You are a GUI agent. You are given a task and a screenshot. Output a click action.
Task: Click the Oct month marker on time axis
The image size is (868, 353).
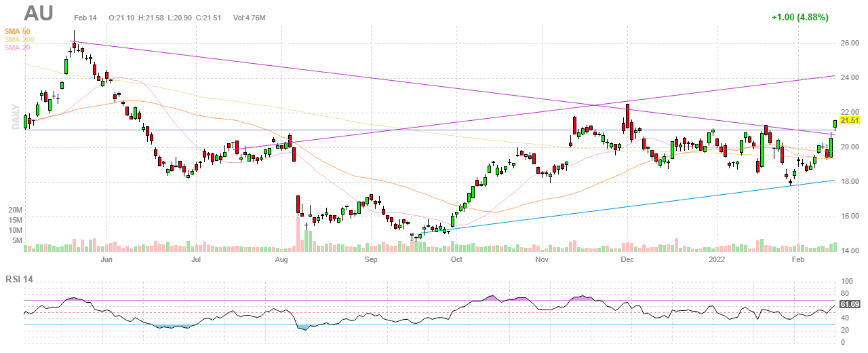[456, 259]
